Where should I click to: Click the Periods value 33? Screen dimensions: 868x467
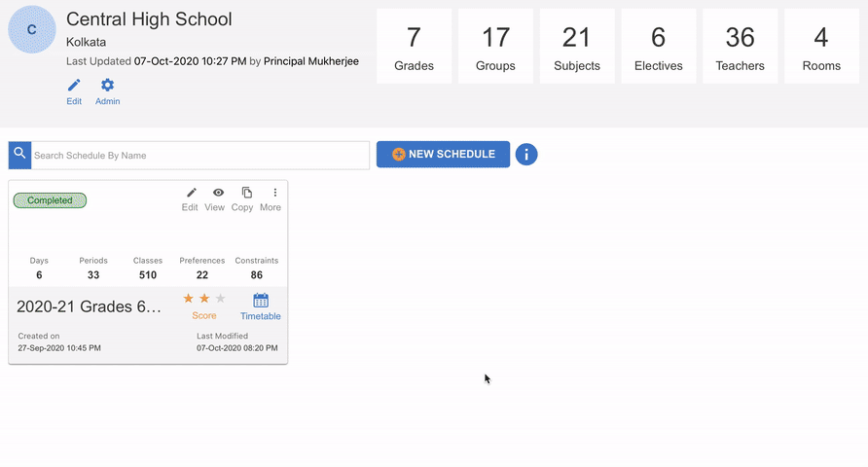(93, 275)
